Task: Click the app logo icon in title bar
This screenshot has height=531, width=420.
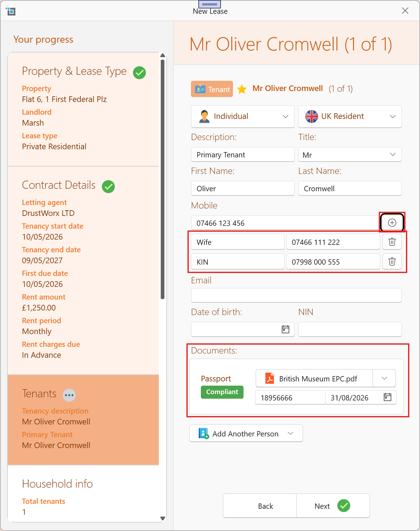Action: pyautogui.click(x=11, y=11)
